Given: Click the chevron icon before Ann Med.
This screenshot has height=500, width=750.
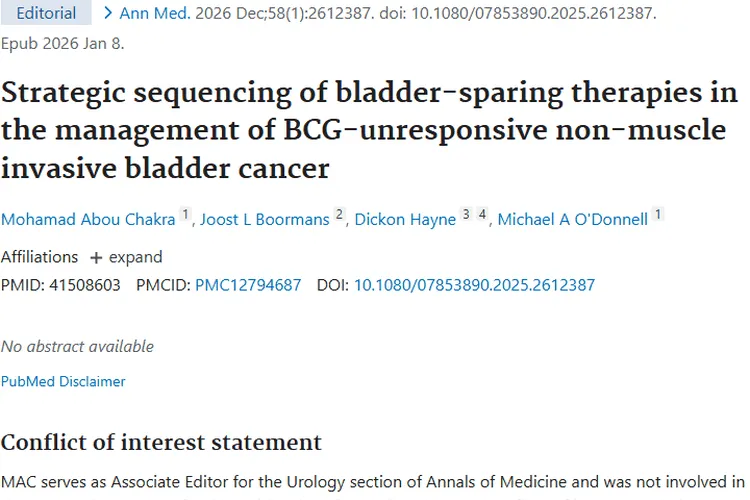Looking at the screenshot, I should click(108, 14).
